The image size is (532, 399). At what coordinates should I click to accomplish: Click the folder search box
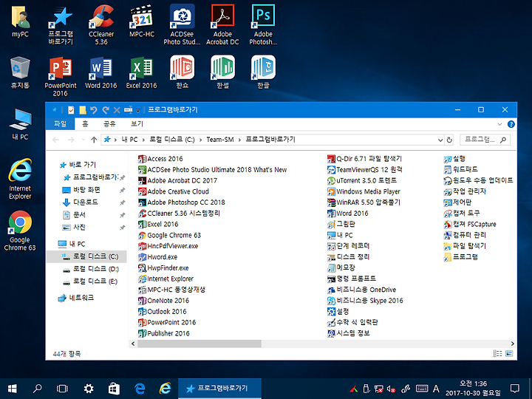(485, 140)
